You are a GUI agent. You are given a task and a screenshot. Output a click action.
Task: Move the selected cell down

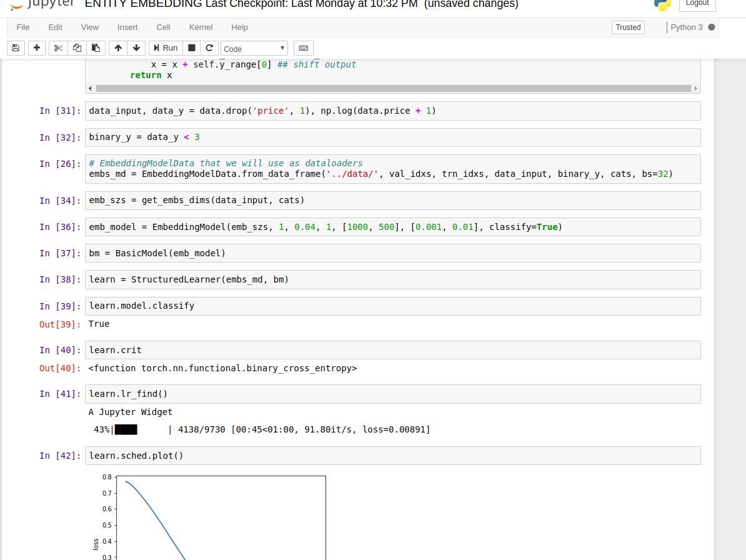pyautogui.click(x=136, y=48)
